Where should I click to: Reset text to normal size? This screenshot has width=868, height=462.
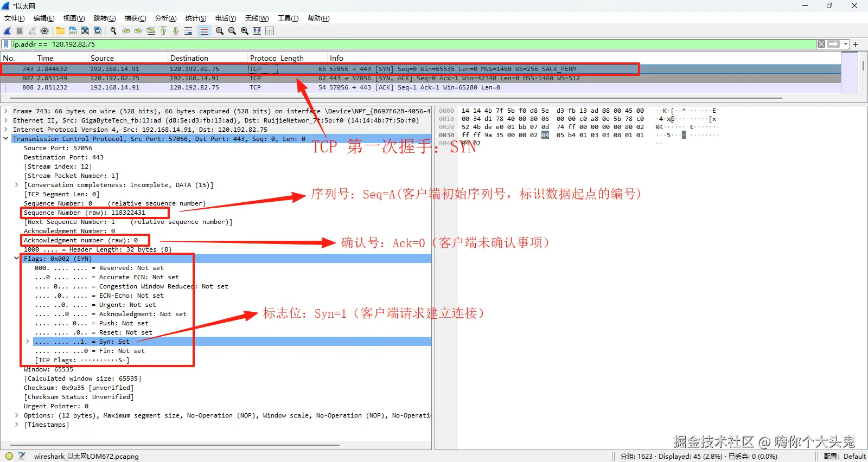tap(245, 31)
